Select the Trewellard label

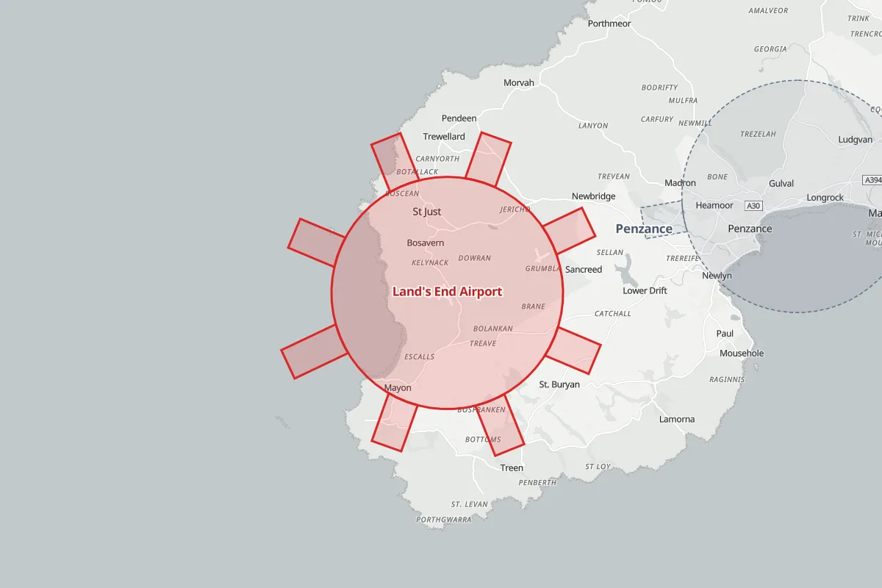tap(444, 137)
